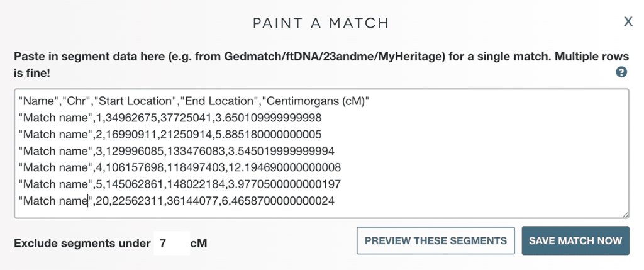Focus the exclude segments cM threshold field
This screenshot has width=644, height=270.
(171, 243)
